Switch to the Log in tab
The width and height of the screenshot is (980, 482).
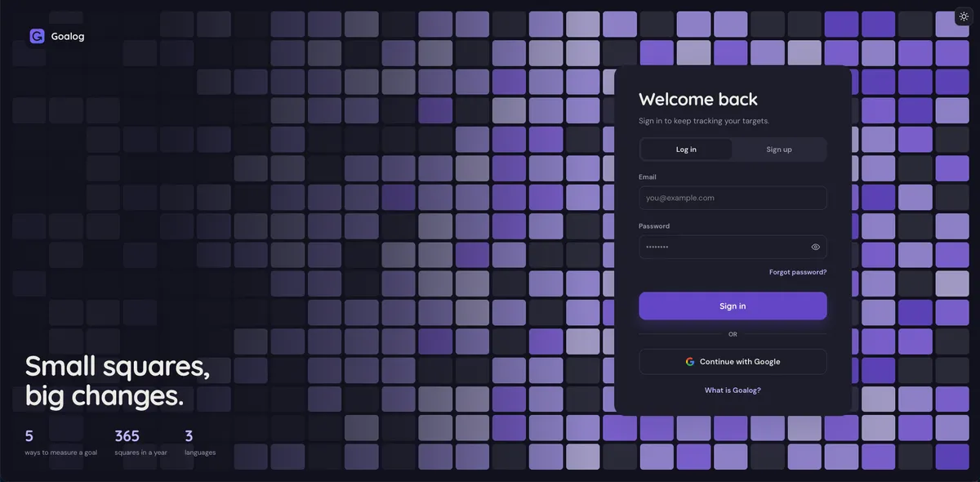tap(686, 150)
